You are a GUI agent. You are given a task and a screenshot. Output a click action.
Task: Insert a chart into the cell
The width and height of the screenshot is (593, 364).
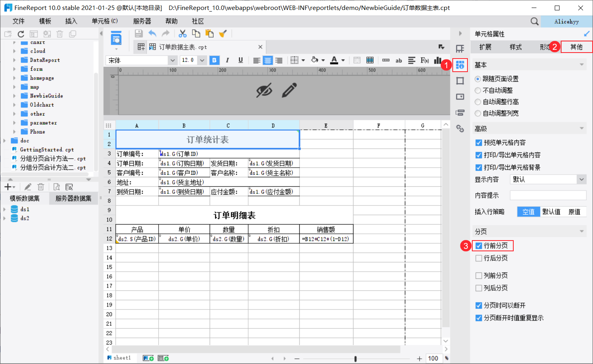[438, 60]
